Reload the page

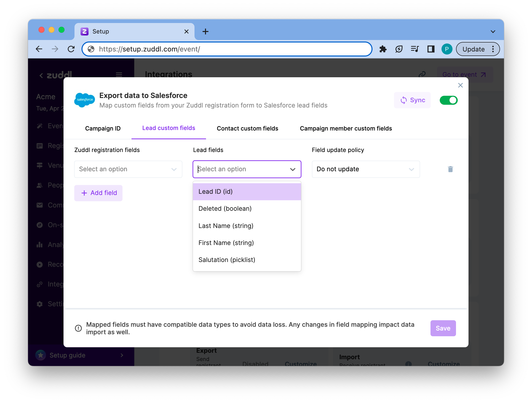[x=71, y=49]
